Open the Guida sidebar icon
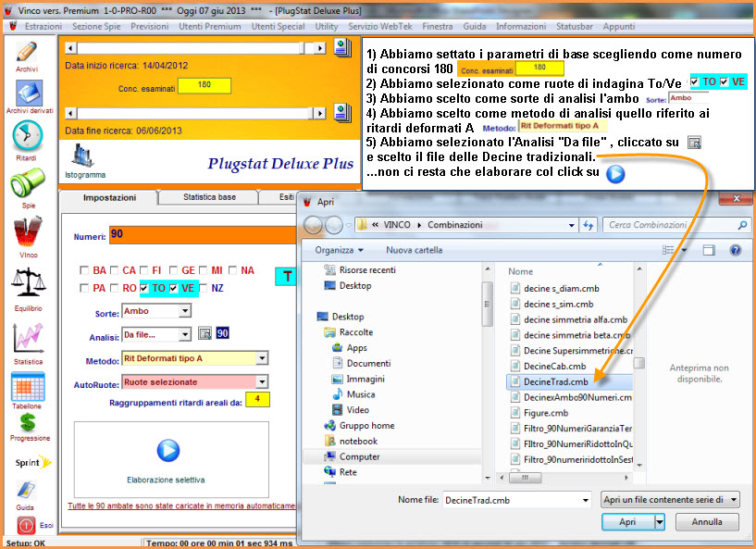Viewport: 756px width, 549px height. tap(26, 490)
